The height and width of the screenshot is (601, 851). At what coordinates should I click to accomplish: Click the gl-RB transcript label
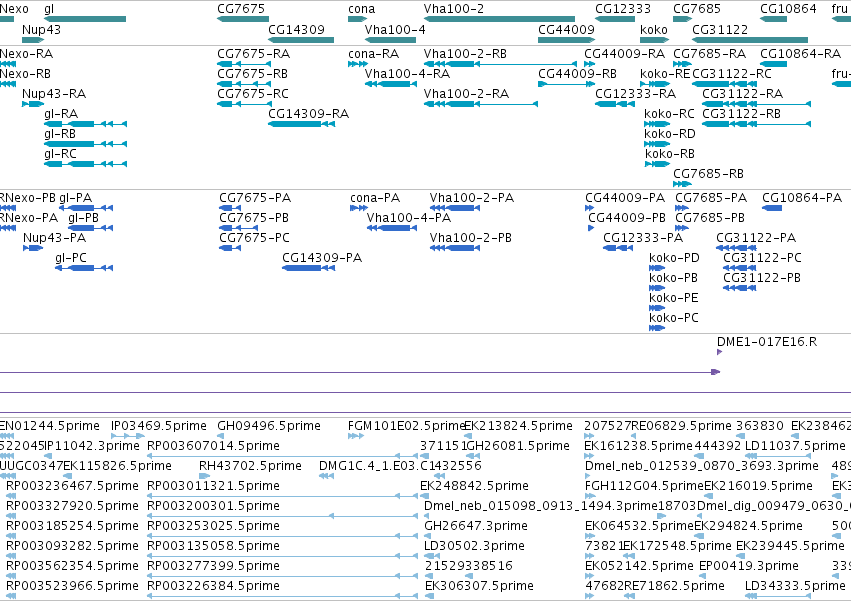[60, 134]
